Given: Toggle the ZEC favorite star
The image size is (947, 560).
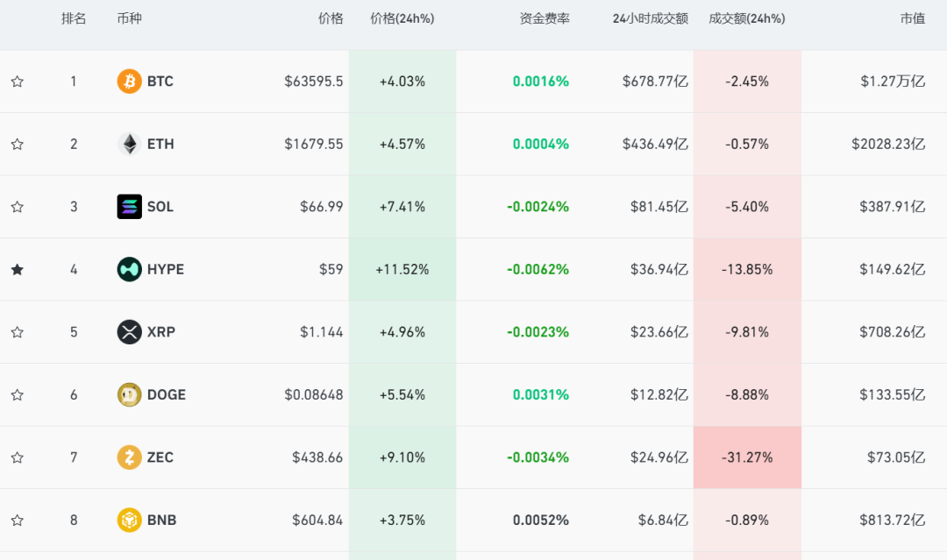Looking at the screenshot, I should (x=18, y=458).
